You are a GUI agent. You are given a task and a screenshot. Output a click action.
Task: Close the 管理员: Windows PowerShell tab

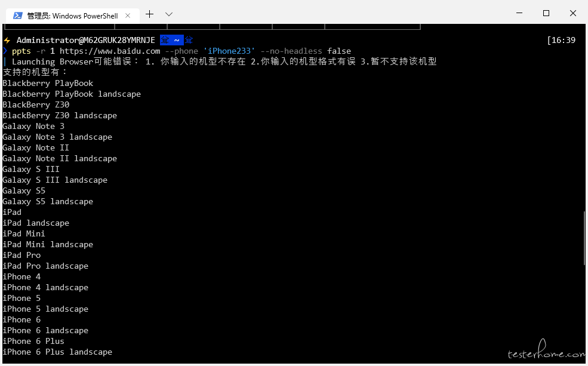(x=128, y=16)
